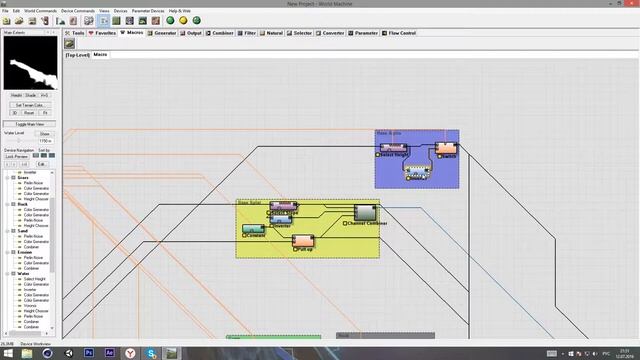This screenshot has height=360, width=640.
Task: Select the Full up node
Action: click(x=303, y=241)
